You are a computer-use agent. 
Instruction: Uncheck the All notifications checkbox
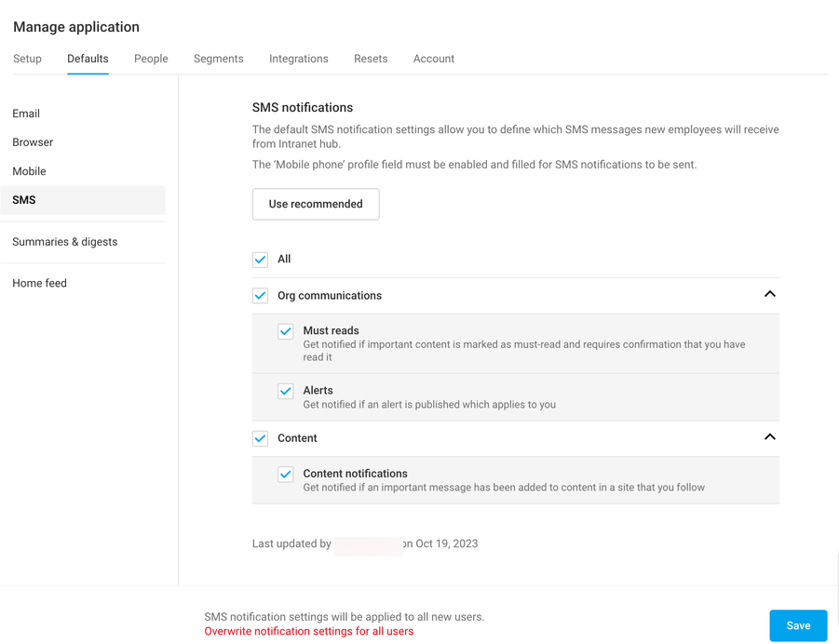[x=260, y=260]
